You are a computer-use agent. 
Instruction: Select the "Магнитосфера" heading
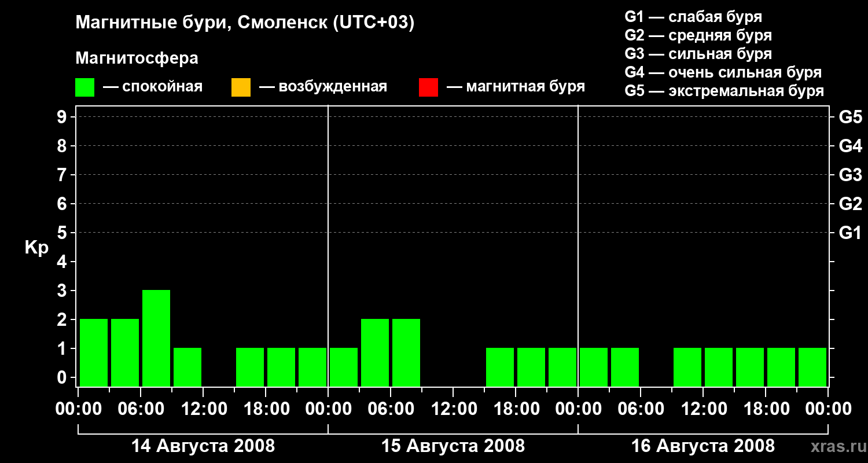pyautogui.click(x=137, y=58)
